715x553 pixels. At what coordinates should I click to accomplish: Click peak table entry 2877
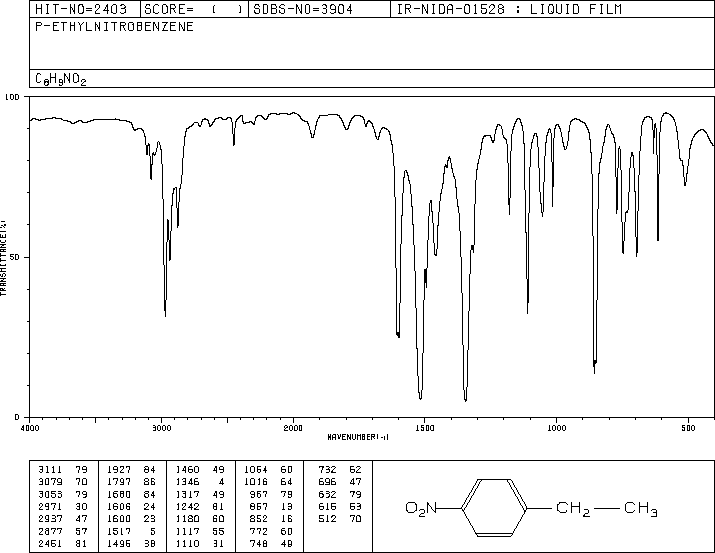click(50, 532)
